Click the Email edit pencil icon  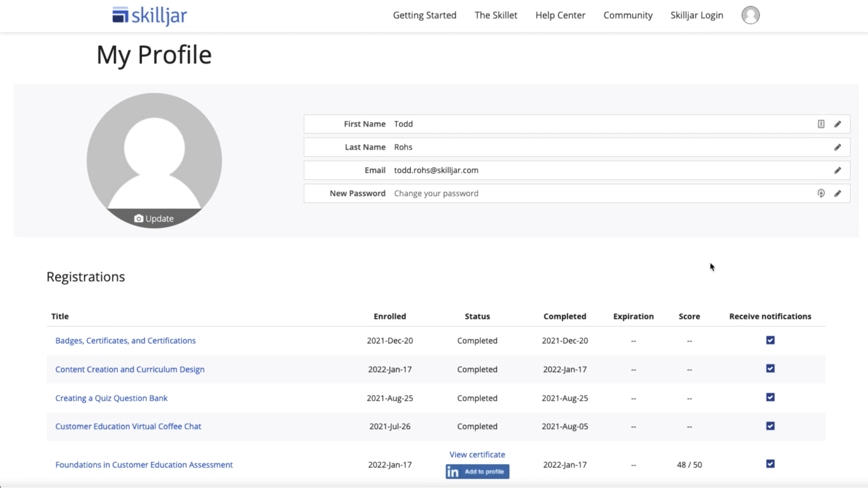pos(837,170)
